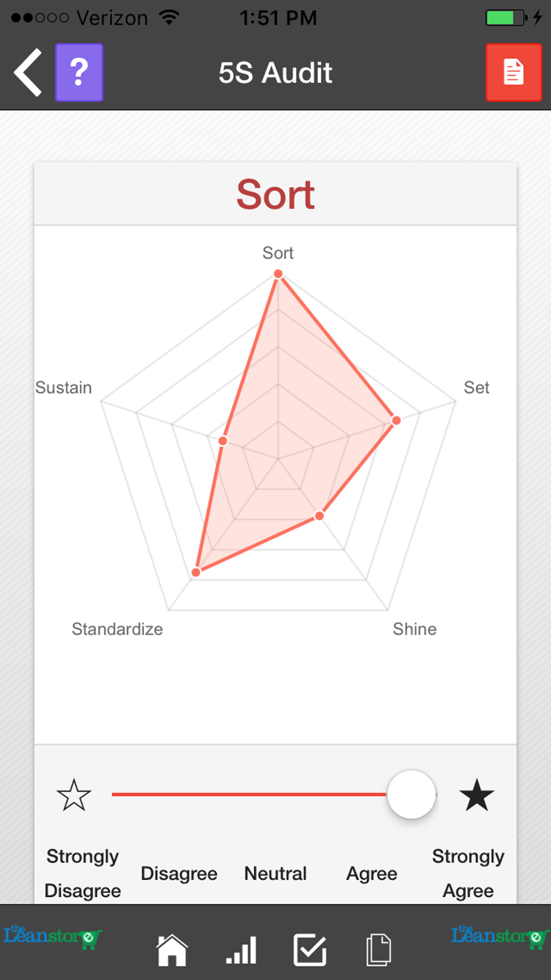Select the Agree rating label
This screenshot has width=551, height=980.
372,873
